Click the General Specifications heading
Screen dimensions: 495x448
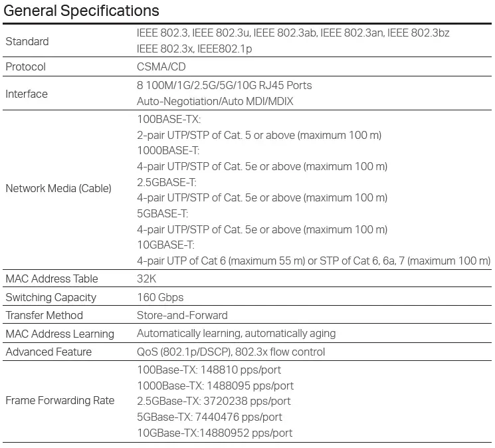point(82,11)
